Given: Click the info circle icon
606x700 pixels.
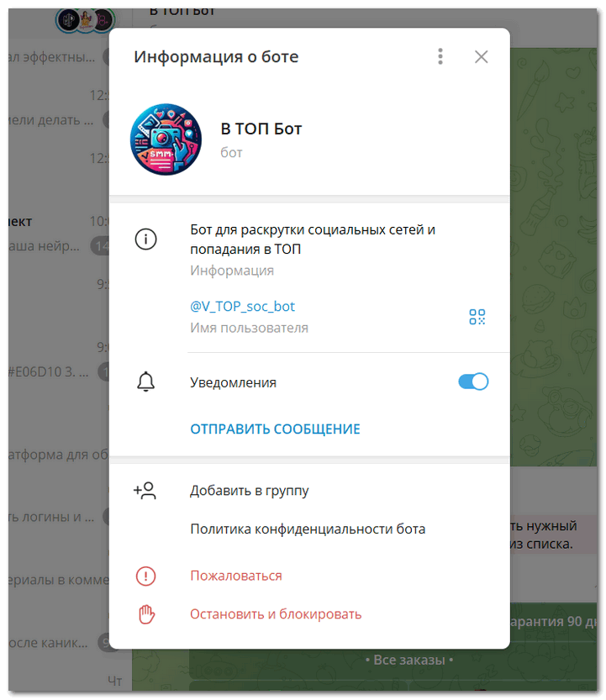Looking at the screenshot, I should (145, 239).
